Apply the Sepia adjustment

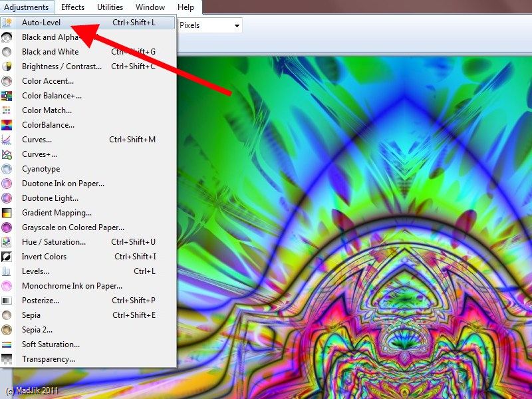tap(88, 315)
